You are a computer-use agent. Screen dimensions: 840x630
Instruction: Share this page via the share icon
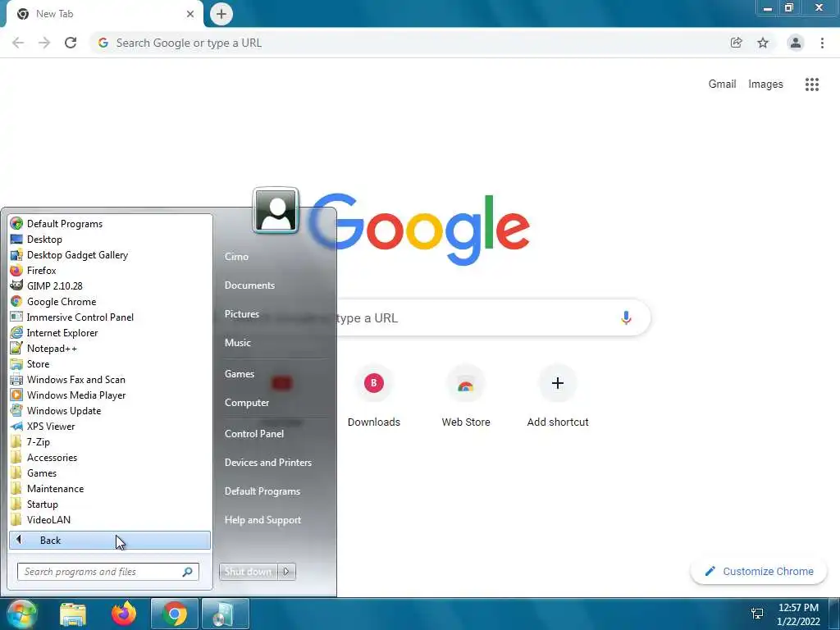[x=736, y=43]
